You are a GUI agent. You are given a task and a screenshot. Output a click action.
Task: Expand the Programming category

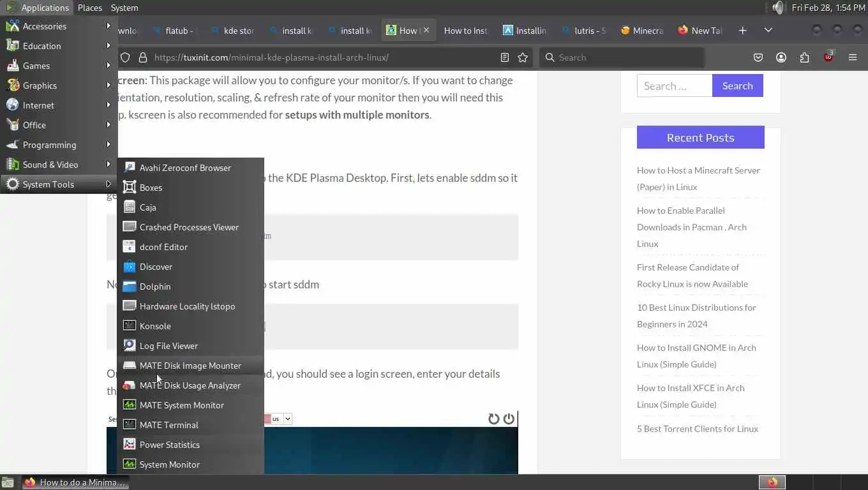pos(59,145)
